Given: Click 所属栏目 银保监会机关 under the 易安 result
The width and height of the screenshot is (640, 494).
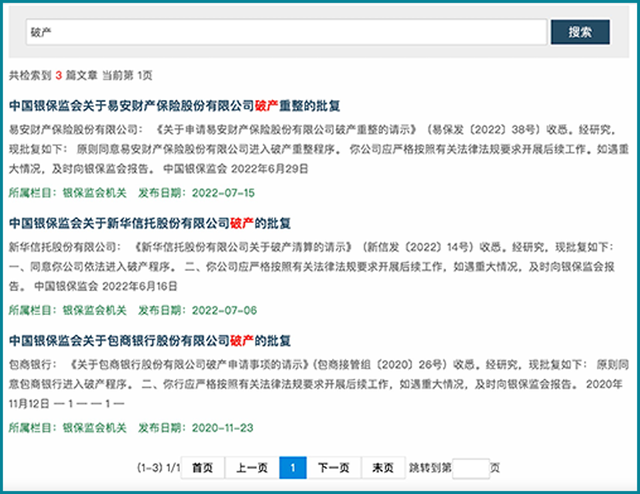Looking at the screenshot, I should tap(68, 193).
